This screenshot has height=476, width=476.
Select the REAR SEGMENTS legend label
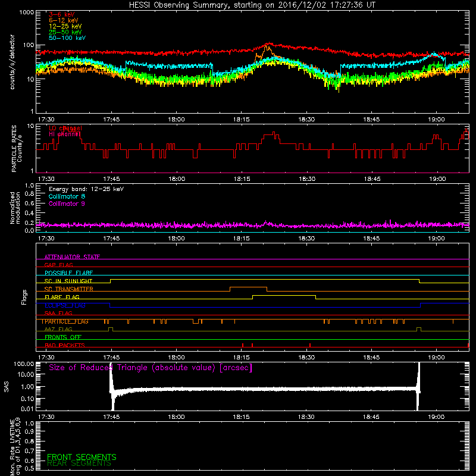(x=79, y=464)
